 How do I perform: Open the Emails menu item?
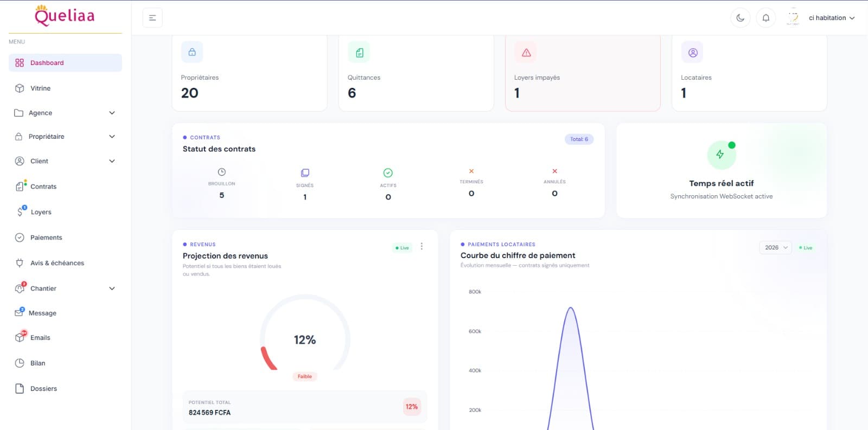(x=65, y=337)
